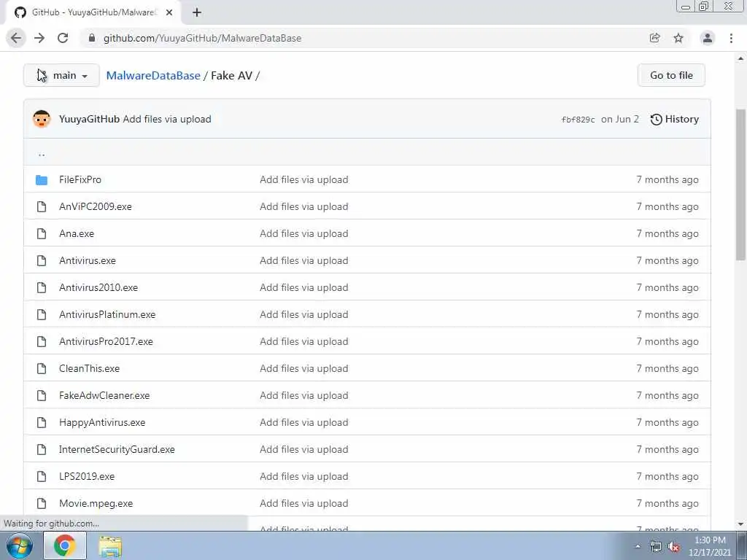
Task: Click the address bar lock icon
Action: click(x=92, y=38)
